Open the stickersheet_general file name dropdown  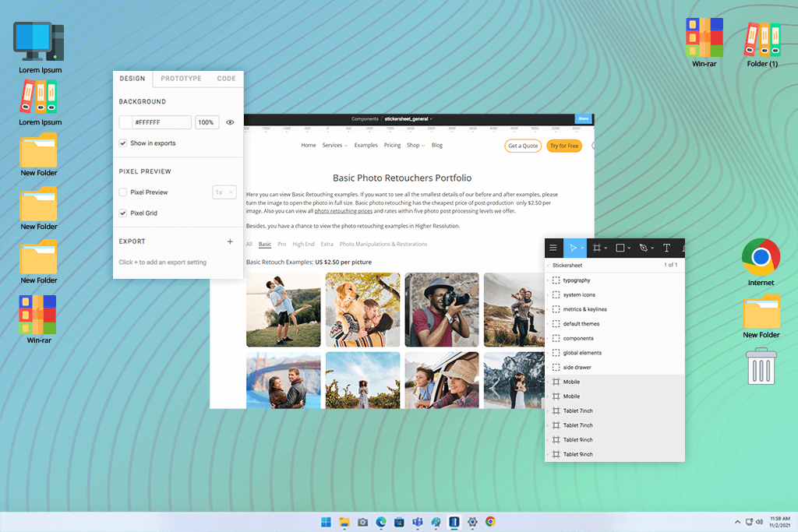pyautogui.click(x=431, y=119)
